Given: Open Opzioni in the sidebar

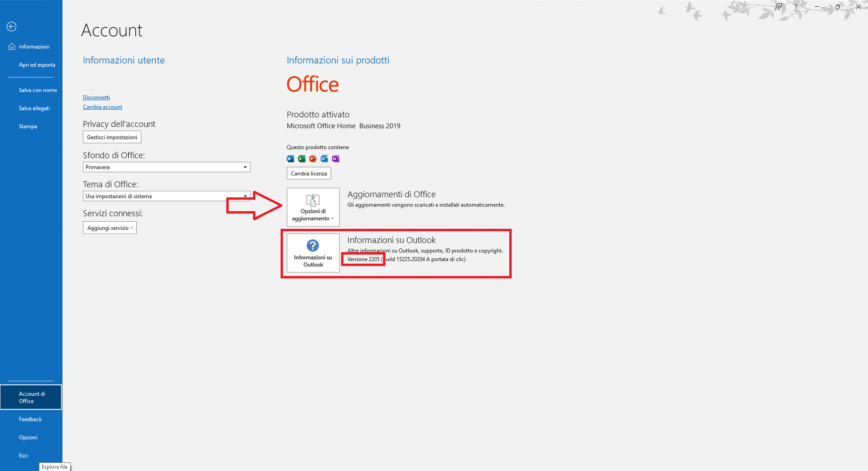Looking at the screenshot, I should coord(31,438).
